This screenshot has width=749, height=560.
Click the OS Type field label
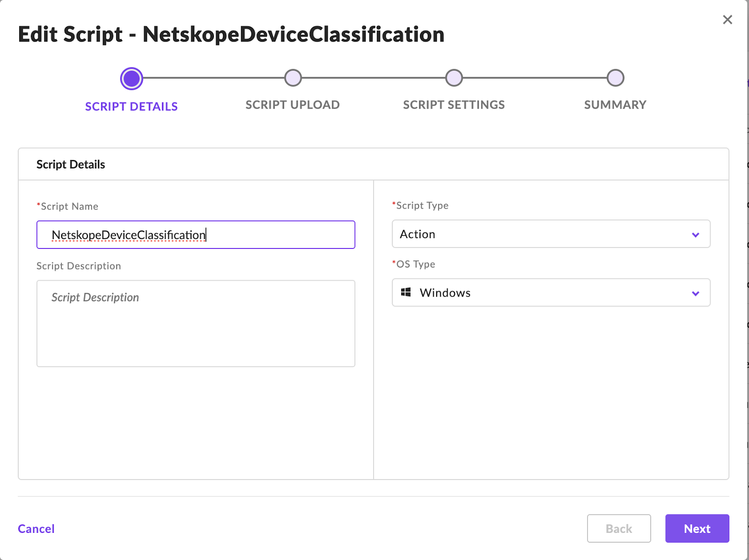click(x=413, y=264)
